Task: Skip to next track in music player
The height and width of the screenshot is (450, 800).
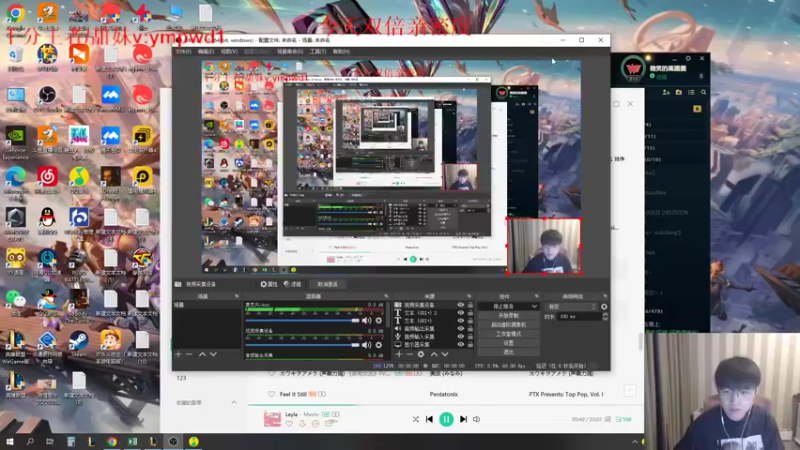Action: tap(463, 419)
